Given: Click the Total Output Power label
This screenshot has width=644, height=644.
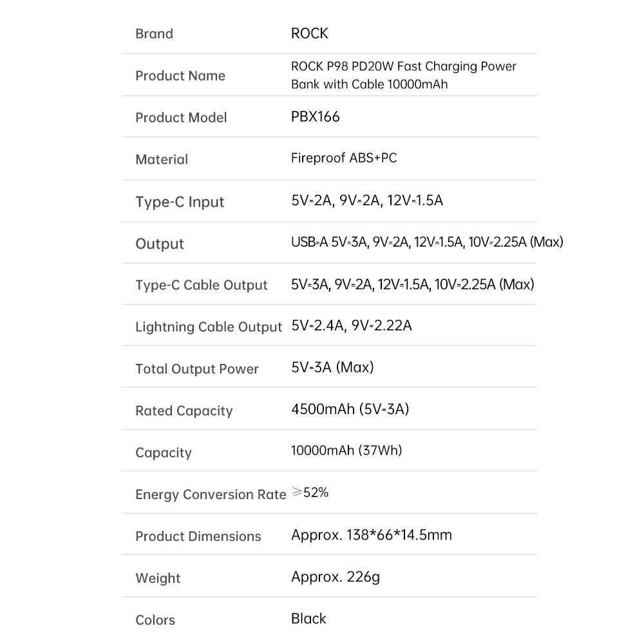Looking at the screenshot, I should (196, 369).
